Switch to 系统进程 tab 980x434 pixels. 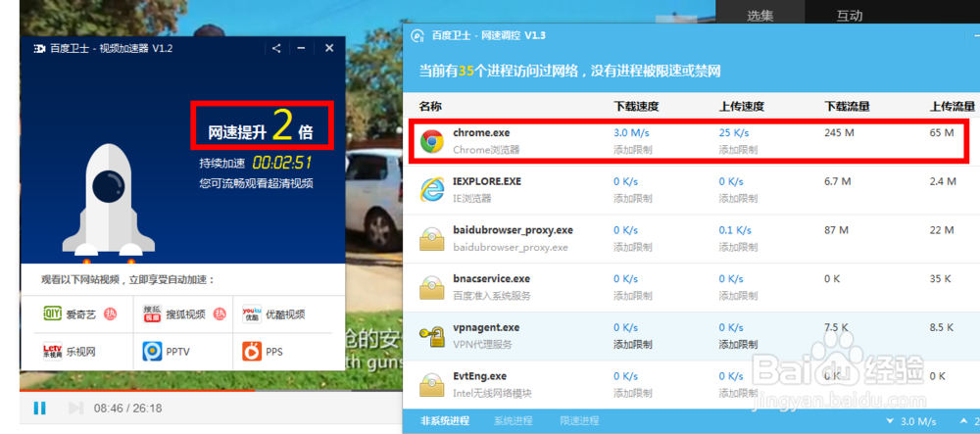click(x=514, y=421)
